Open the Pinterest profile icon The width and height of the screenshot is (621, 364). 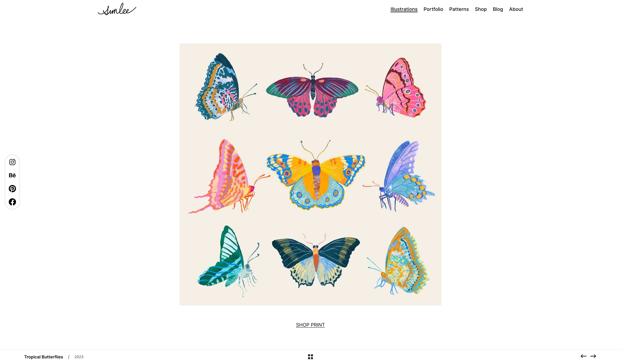click(x=12, y=189)
